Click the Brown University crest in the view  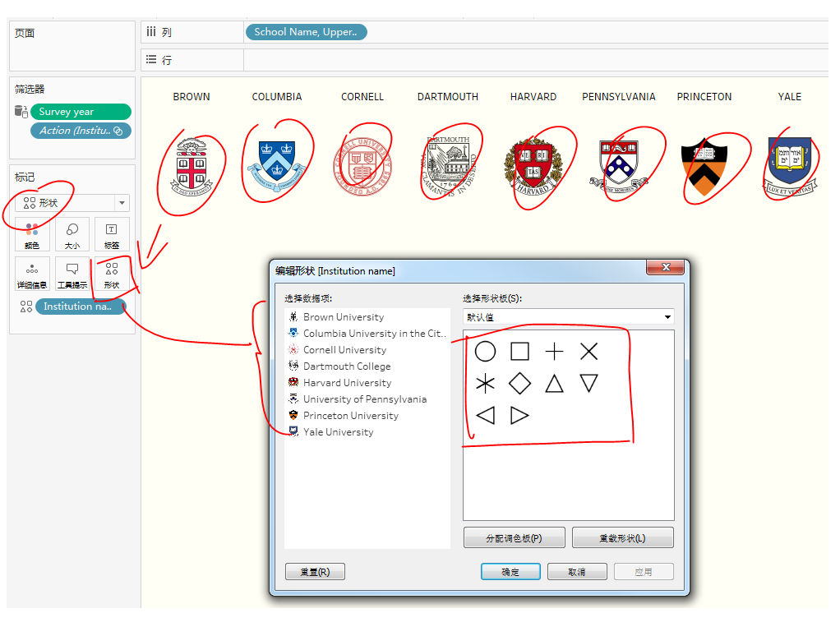pos(192,167)
